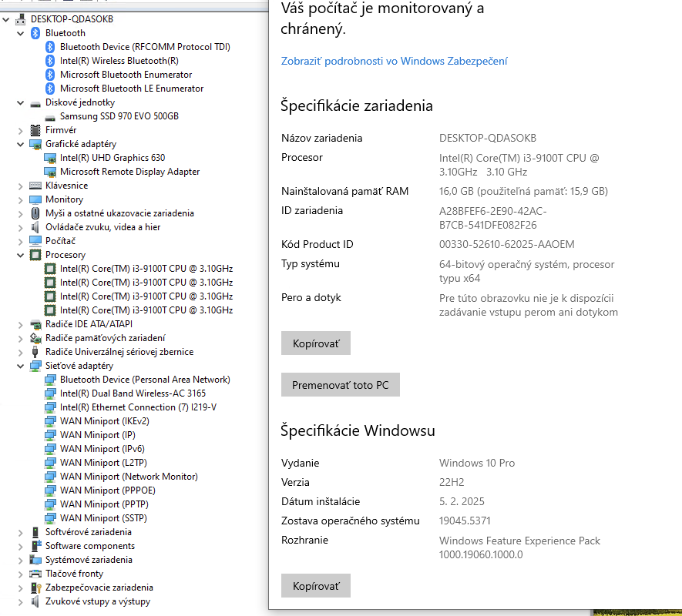Click the Bluetooth Device RFCOMM Protocol TDI icon
The height and width of the screenshot is (616, 682).
coord(50,47)
